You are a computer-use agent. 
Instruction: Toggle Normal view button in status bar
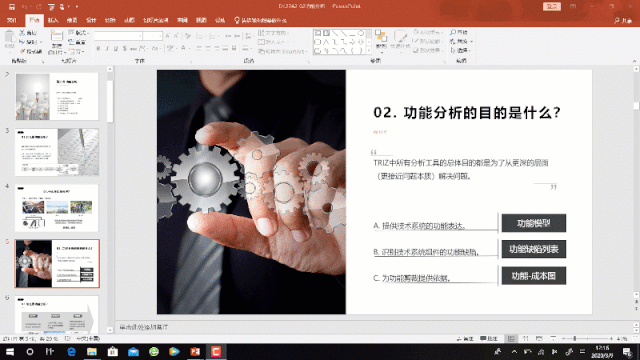[x=511, y=339]
